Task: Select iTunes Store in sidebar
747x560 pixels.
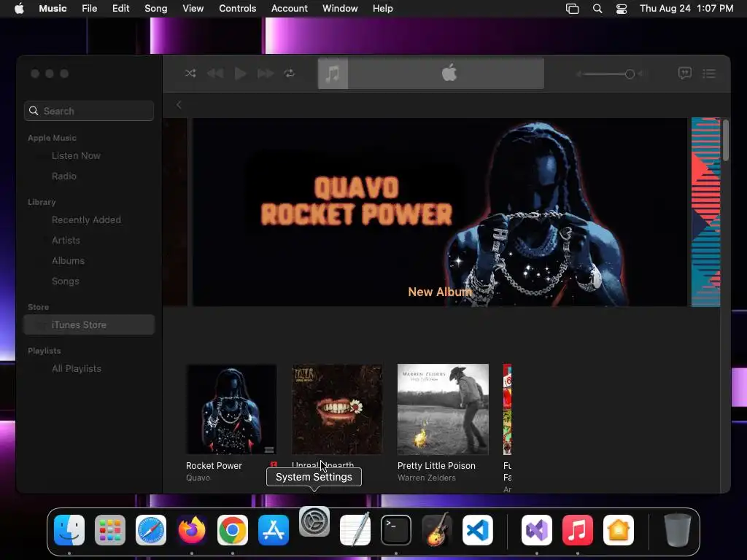Action: pos(89,324)
